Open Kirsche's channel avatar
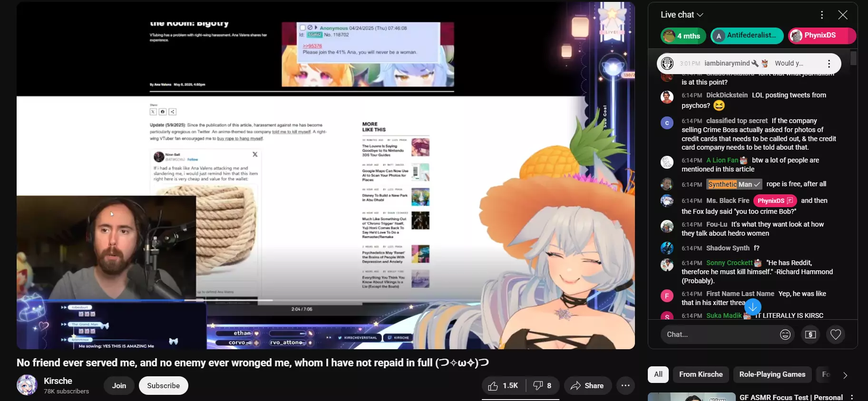The width and height of the screenshot is (868, 401). (27, 385)
